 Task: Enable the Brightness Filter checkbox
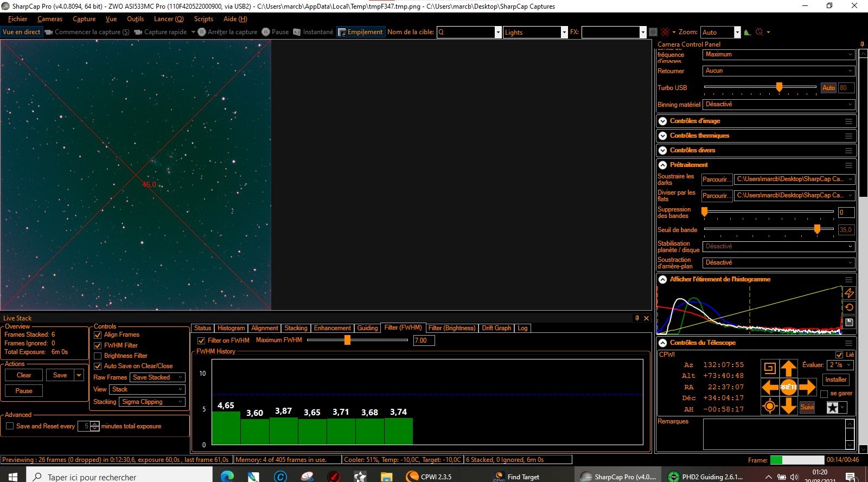coord(98,356)
